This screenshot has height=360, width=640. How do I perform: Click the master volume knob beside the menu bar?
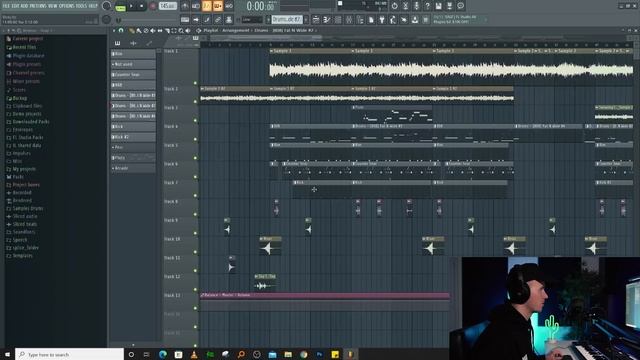(x=107, y=6)
